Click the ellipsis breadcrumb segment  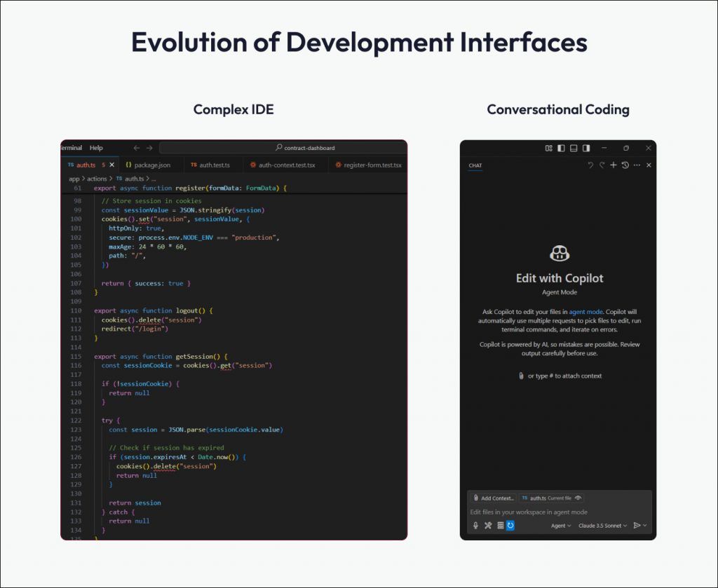tap(154, 179)
